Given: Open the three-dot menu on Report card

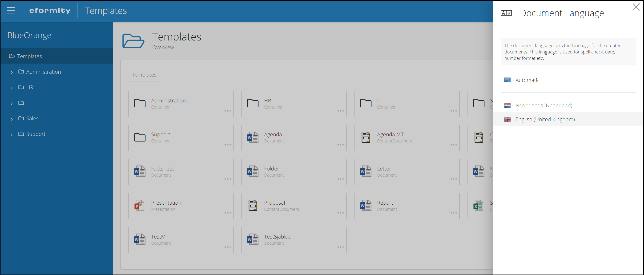Looking at the screenshot, I should pos(454,213).
